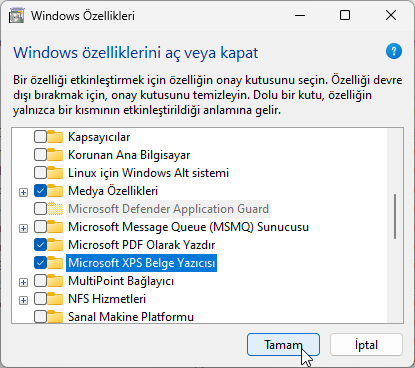The height and width of the screenshot is (368, 415).
Task: Select the Kapsayıcılar label
Action: click(99, 137)
